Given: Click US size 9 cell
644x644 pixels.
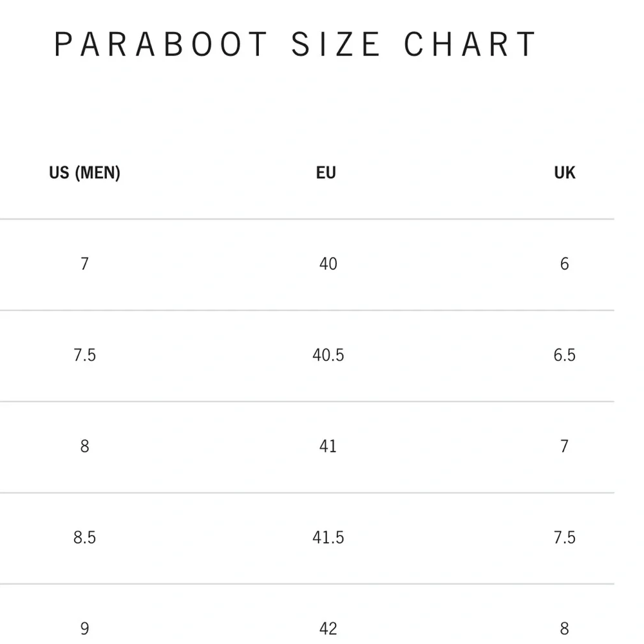Looking at the screenshot, I should 84,629.
